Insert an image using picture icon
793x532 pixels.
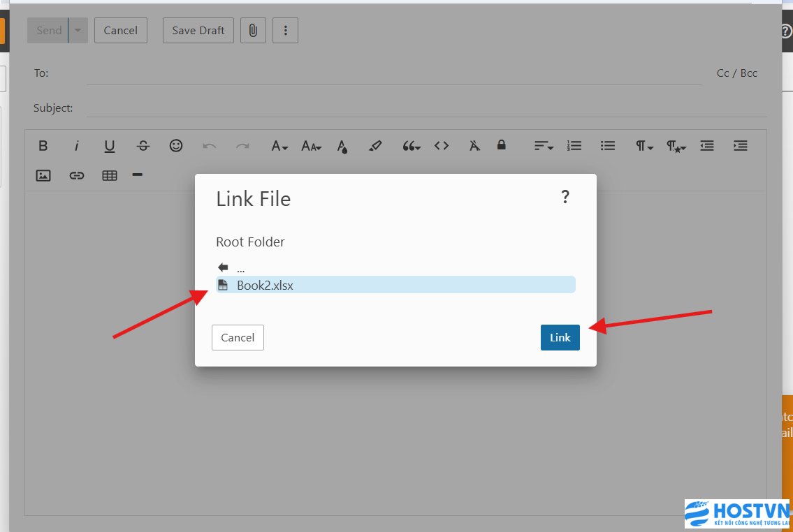[x=43, y=175]
